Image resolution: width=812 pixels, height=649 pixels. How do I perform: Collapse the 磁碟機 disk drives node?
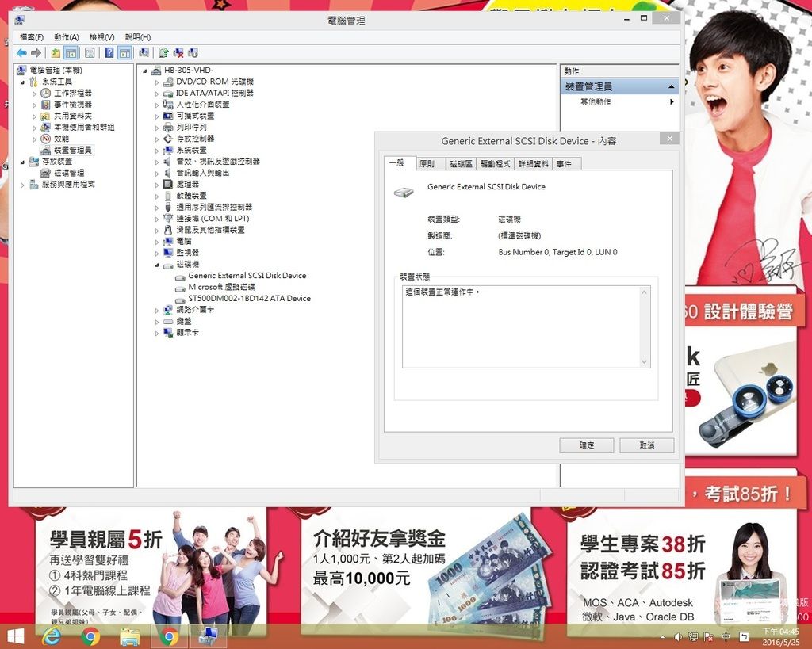click(157, 265)
